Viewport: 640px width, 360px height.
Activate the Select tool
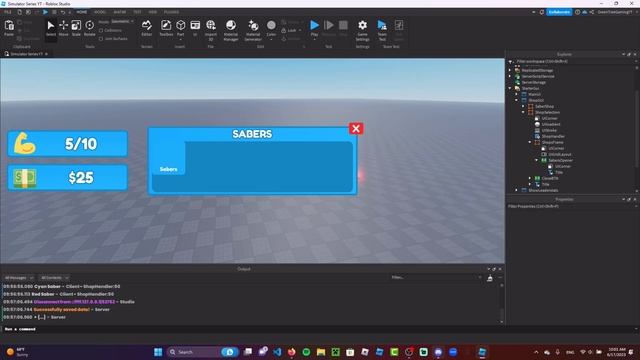51,28
